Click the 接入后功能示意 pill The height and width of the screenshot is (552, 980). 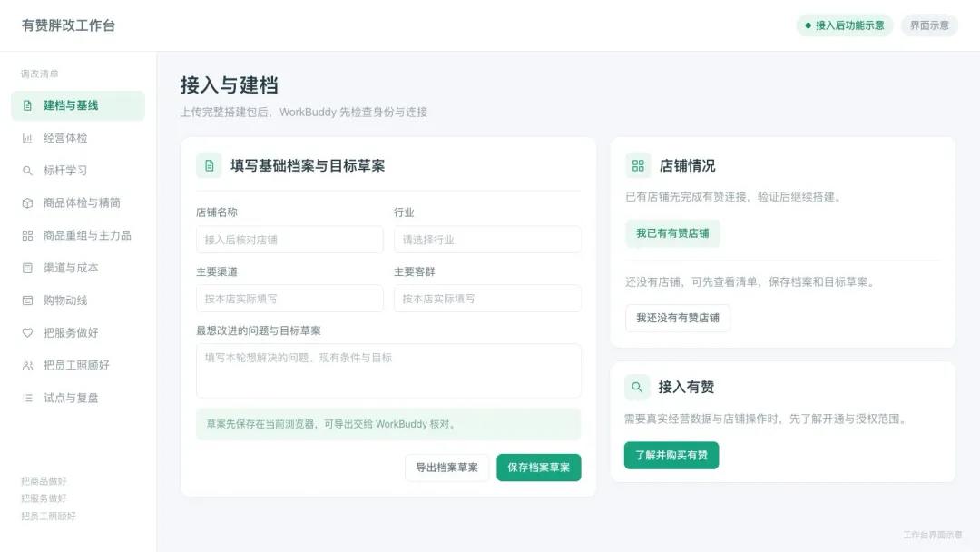point(845,25)
